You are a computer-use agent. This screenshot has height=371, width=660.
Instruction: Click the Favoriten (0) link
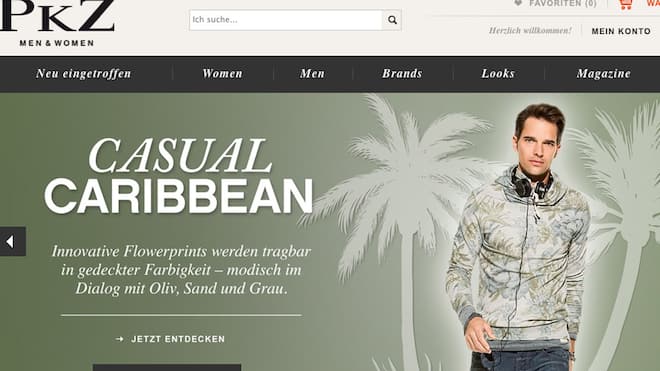tap(563, 3)
